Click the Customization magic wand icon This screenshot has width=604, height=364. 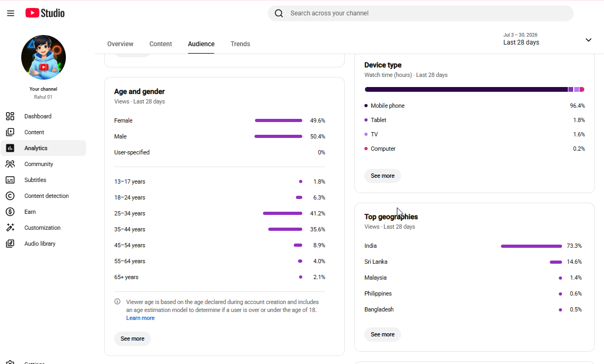(10, 228)
